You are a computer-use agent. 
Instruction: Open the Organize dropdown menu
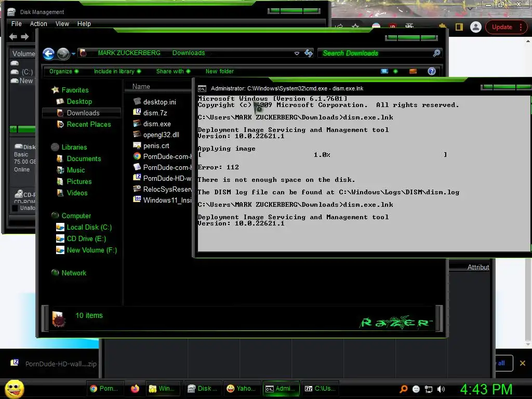point(64,71)
